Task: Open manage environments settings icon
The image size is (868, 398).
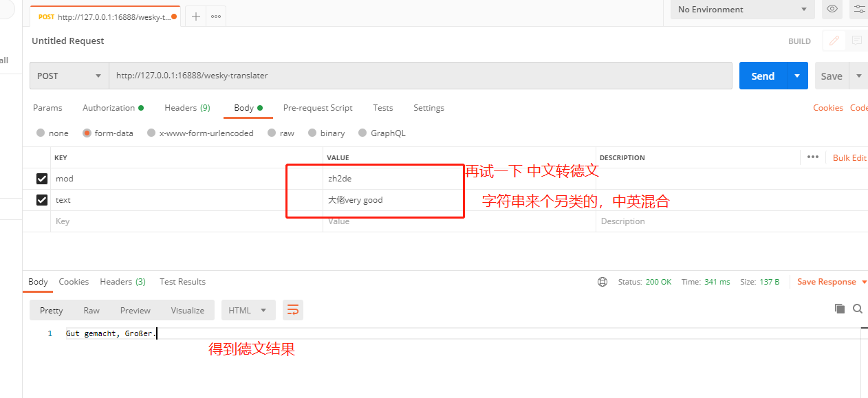Action: [859, 9]
